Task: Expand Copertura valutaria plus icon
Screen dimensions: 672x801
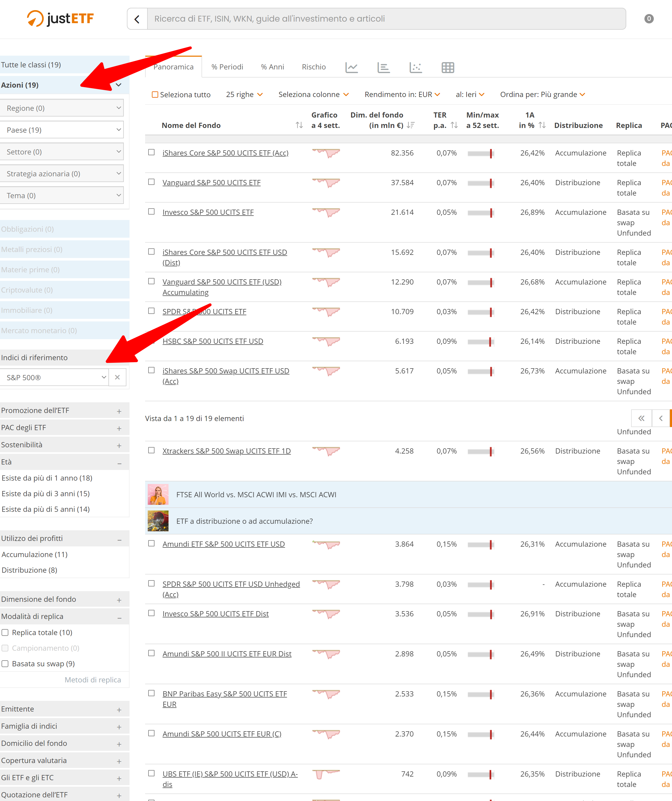Action: (x=119, y=761)
